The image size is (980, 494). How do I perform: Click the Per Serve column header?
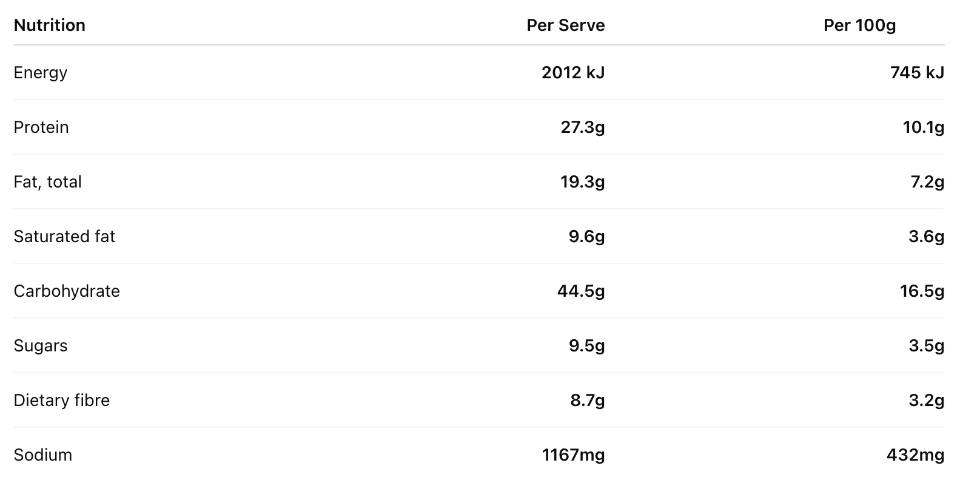tap(565, 25)
